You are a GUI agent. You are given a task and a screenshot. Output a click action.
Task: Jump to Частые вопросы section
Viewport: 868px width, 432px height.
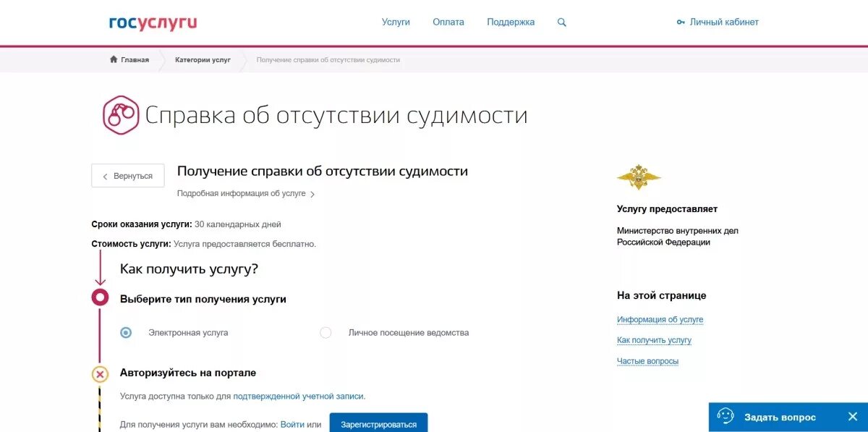[647, 361]
